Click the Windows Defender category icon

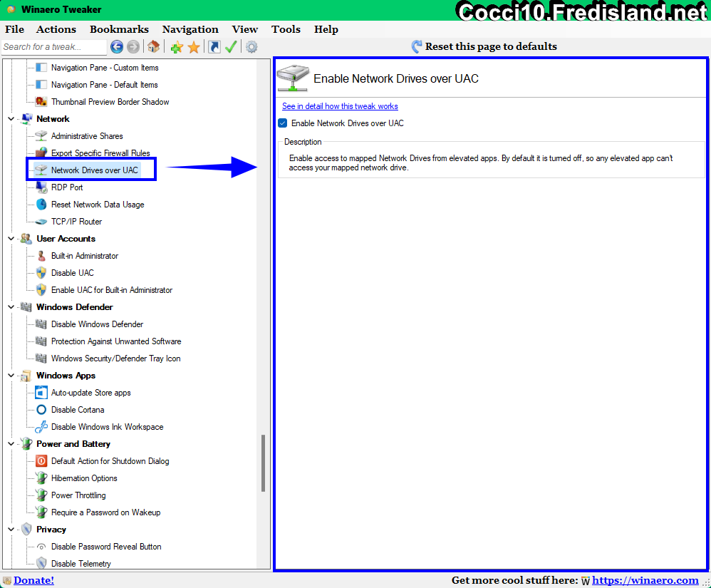pos(27,307)
